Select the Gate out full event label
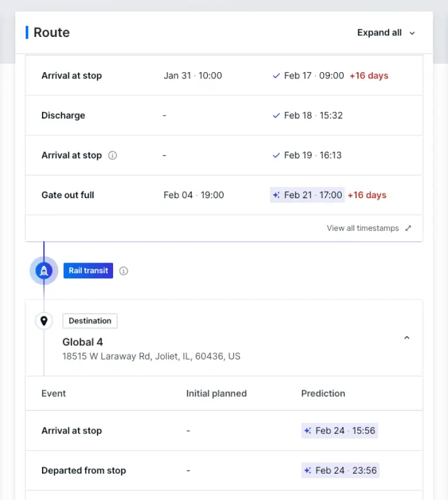 click(68, 195)
